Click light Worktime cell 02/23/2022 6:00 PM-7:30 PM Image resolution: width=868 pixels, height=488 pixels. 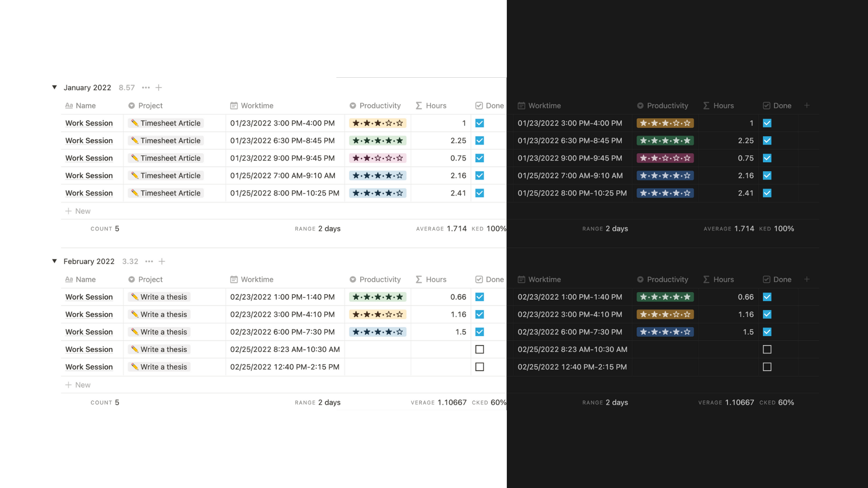click(x=285, y=332)
